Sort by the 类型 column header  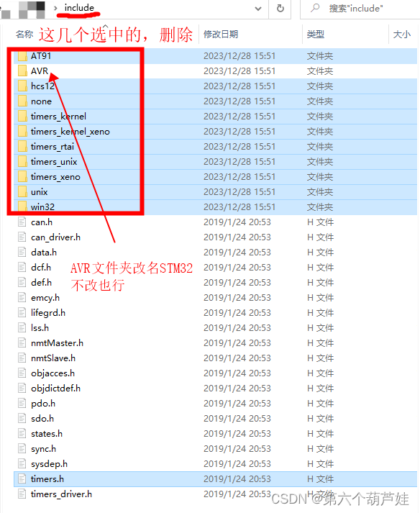click(x=315, y=34)
